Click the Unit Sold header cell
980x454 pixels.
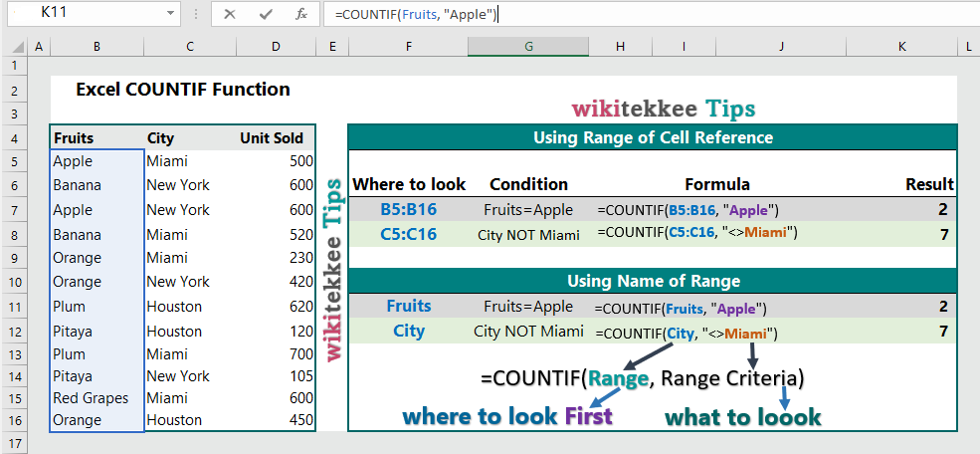point(271,138)
